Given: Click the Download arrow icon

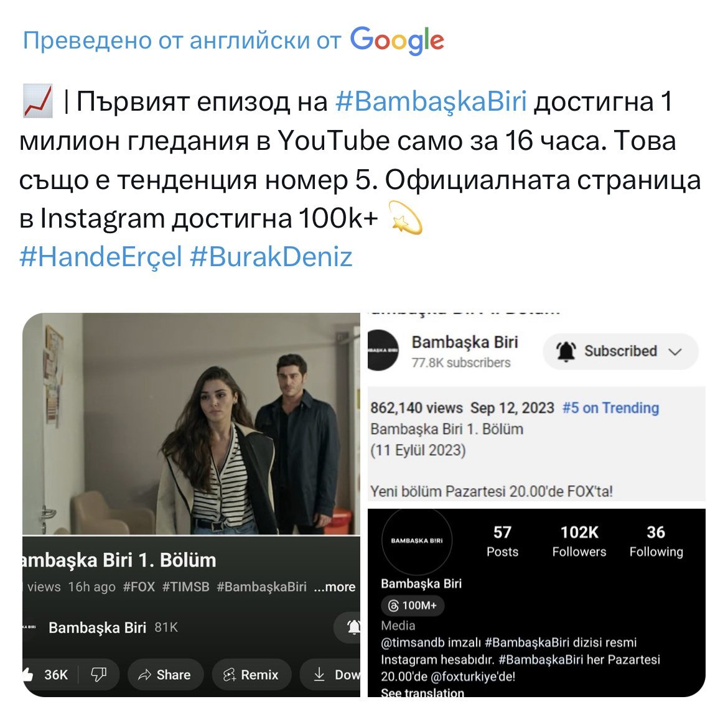Looking at the screenshot, I should (x=319, y=674).
